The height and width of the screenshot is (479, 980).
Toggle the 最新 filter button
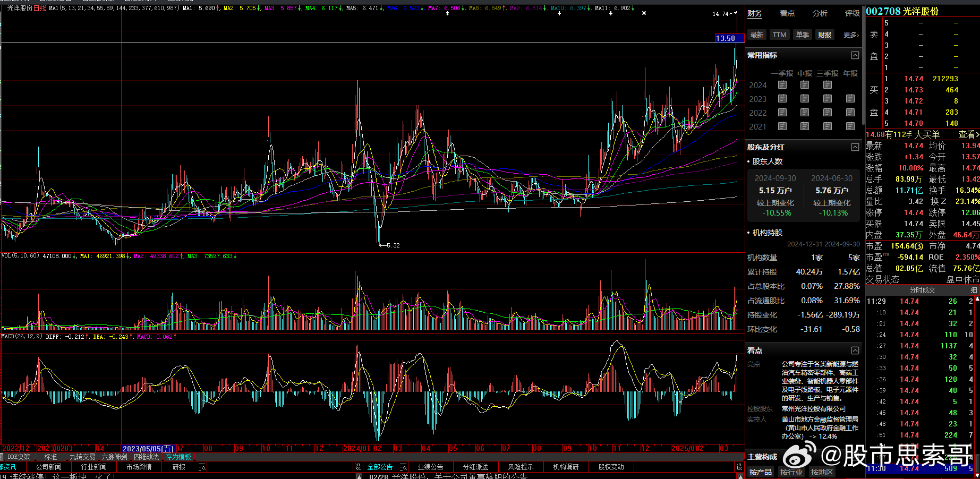tap(757, 35)
